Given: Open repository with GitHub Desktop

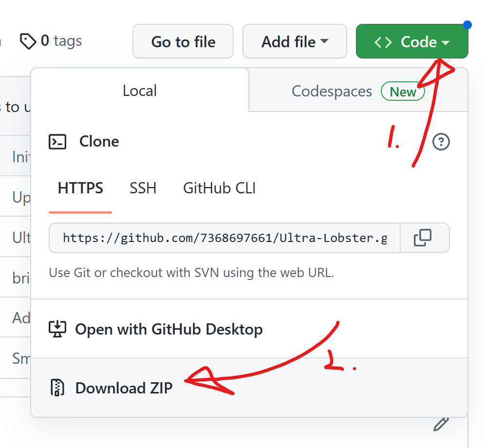Looking at the screenshot, I should [168, 329].
